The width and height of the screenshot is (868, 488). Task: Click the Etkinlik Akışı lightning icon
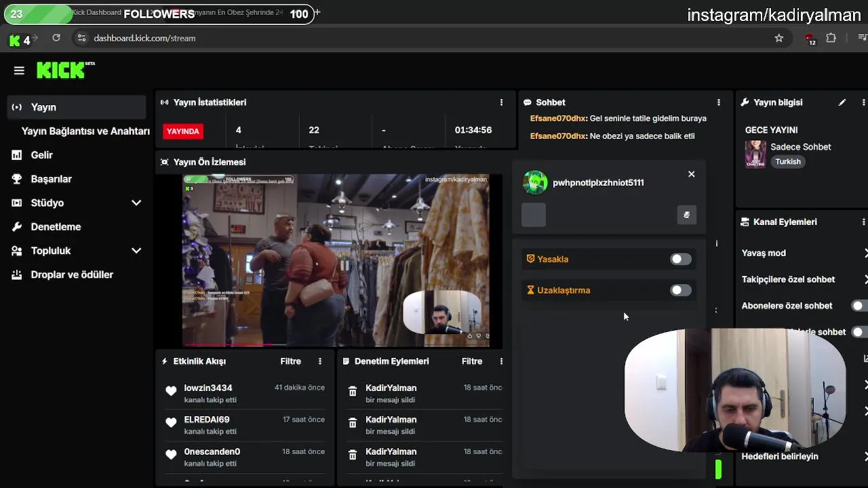point(164,361)
